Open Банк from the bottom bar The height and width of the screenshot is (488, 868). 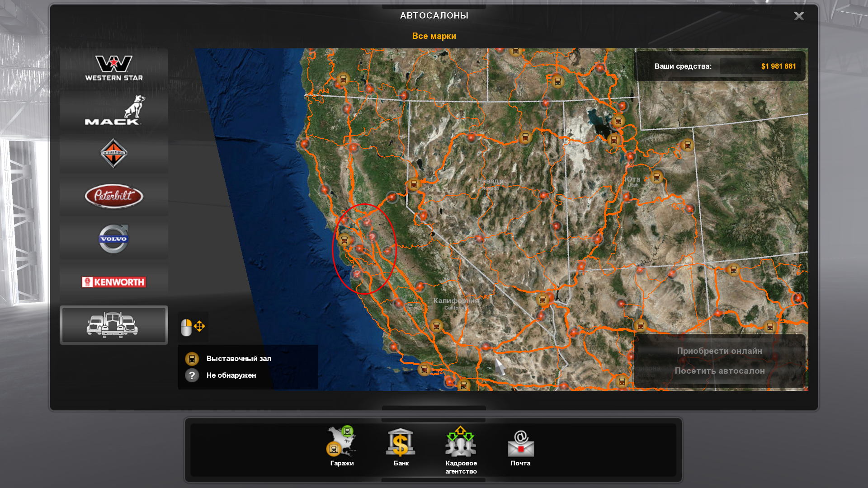click(401, 446)
